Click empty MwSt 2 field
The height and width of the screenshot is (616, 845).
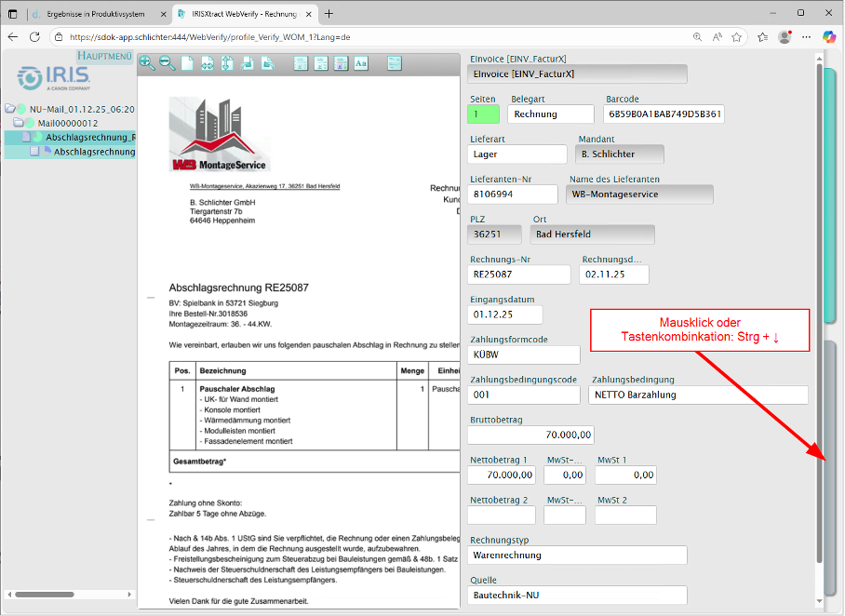click(625, 515)
